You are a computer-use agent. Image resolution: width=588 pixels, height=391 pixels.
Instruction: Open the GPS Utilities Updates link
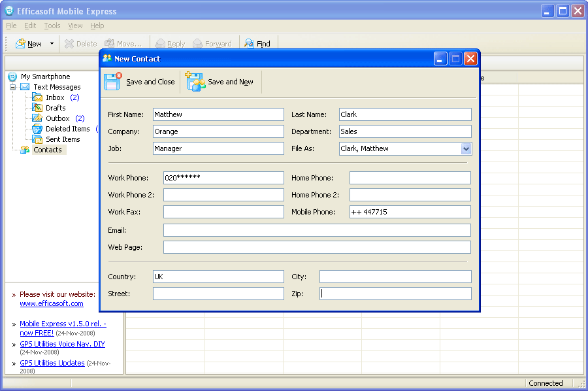[x=52, y=363]
